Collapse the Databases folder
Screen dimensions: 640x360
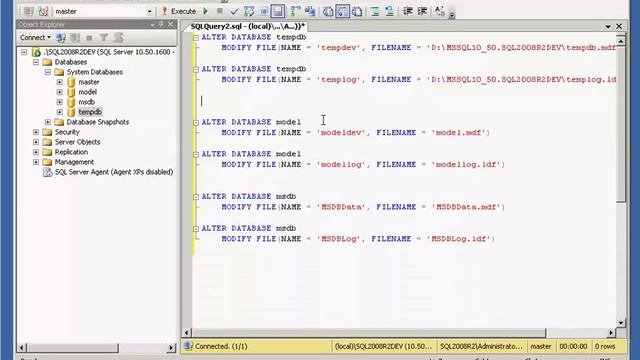(36, 62)
